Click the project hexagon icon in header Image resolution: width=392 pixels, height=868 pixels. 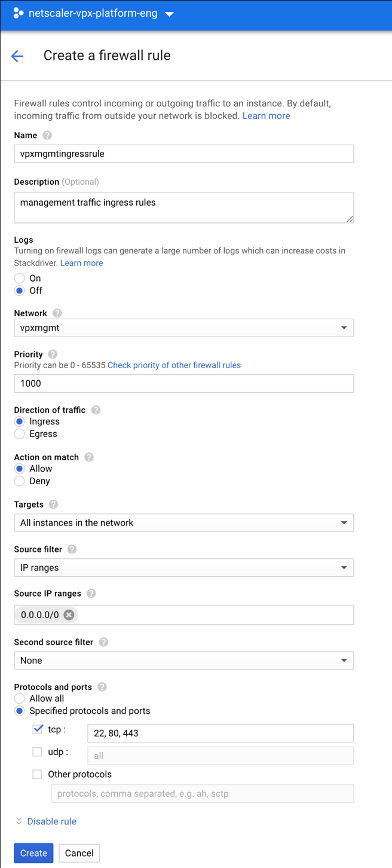19,13
